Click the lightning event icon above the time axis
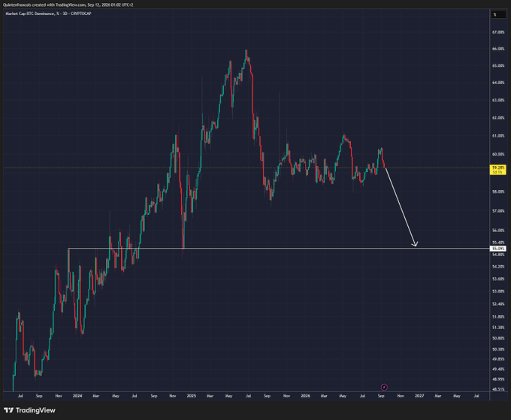 [x=384, y=387]
